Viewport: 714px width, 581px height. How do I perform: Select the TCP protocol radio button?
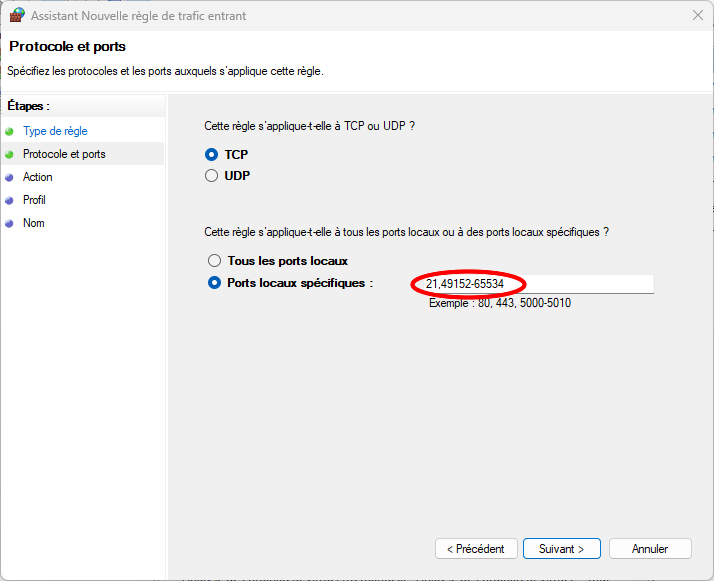(212, 155)
